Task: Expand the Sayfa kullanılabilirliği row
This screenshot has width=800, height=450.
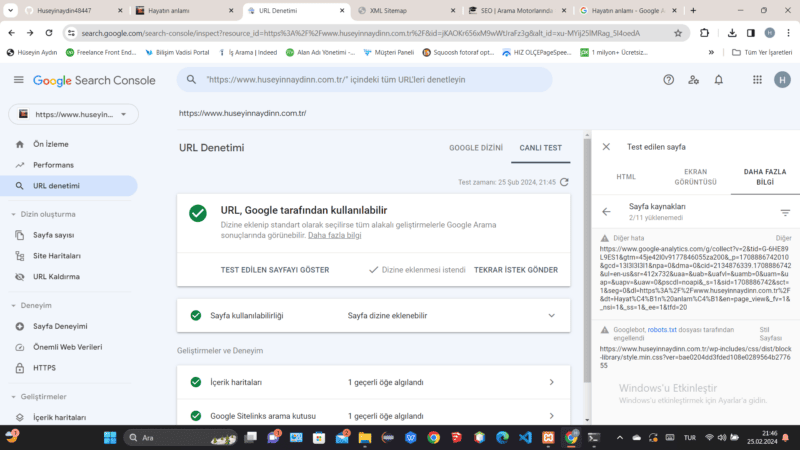Action: tap(551, 315)
